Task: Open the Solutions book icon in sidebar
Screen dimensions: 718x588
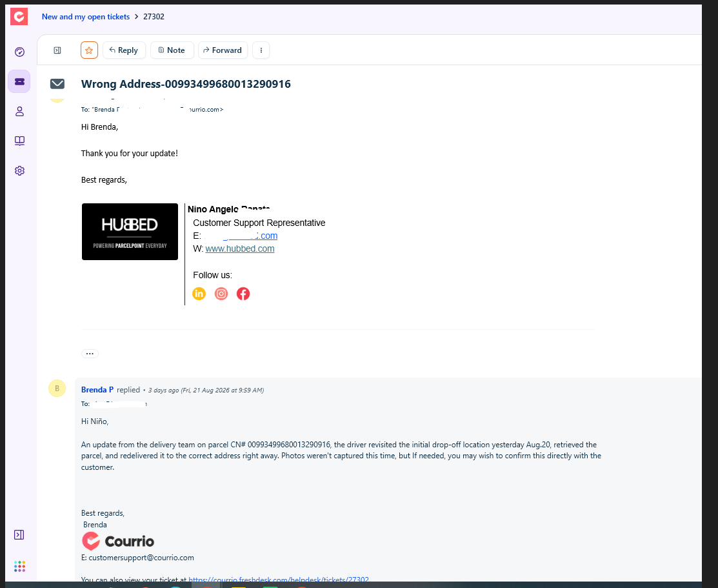Action: click(x=19, y=141)
